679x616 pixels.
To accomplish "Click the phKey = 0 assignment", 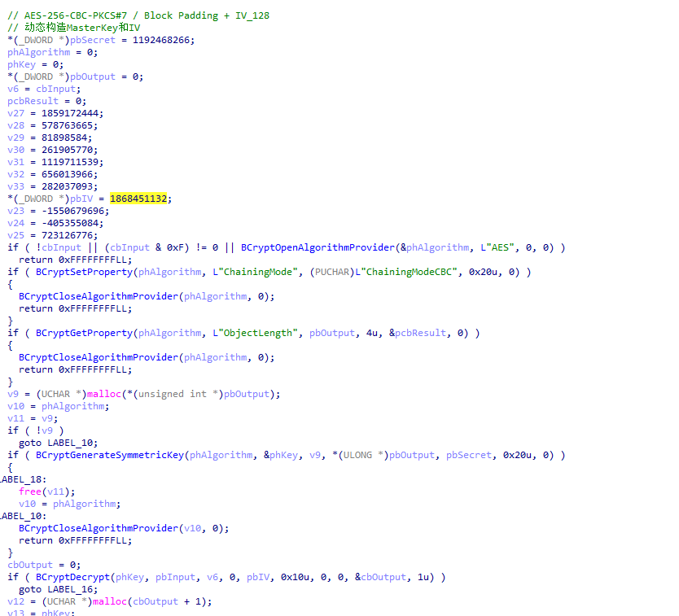I will [36, 64].
